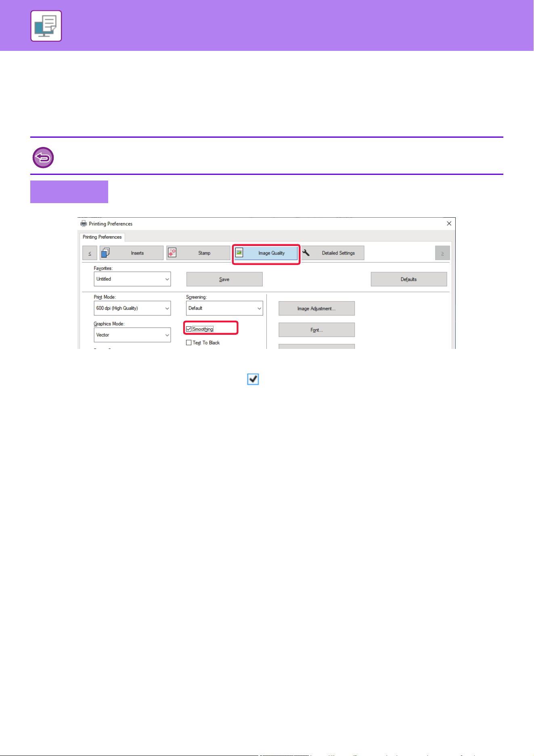534x756 pixels.
Task: Click the Graphics Mode label
Action: pyautogui.click(x=109, y=324)
